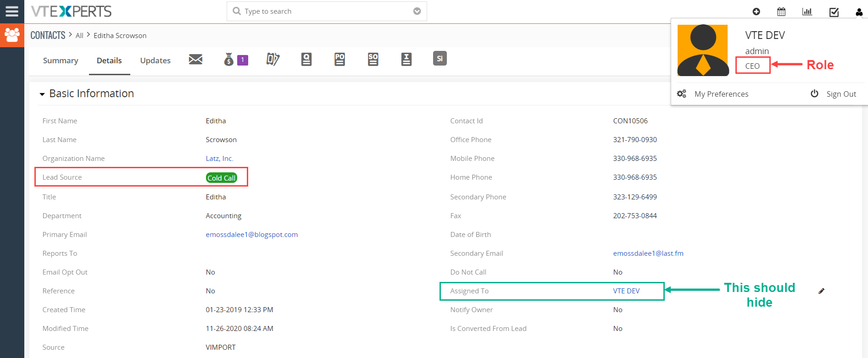Click the purple opportunities count badge
Image resolution: width=868 pixels, height=358 pixels.
243,60
